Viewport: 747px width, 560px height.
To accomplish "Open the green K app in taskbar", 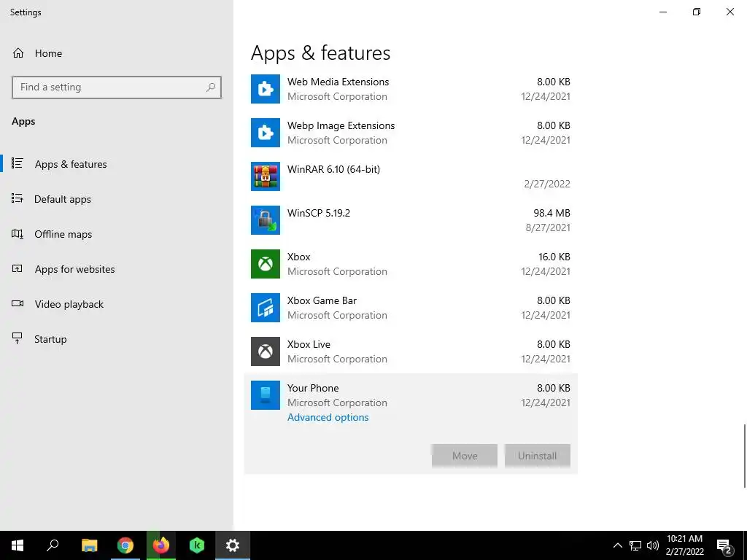I will click(x=197, y=545).
